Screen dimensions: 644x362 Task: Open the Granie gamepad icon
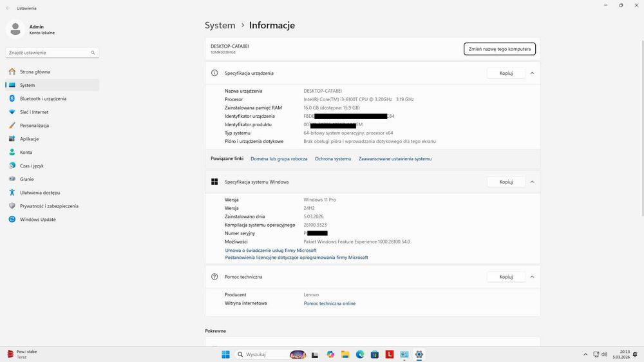point(12,179)
